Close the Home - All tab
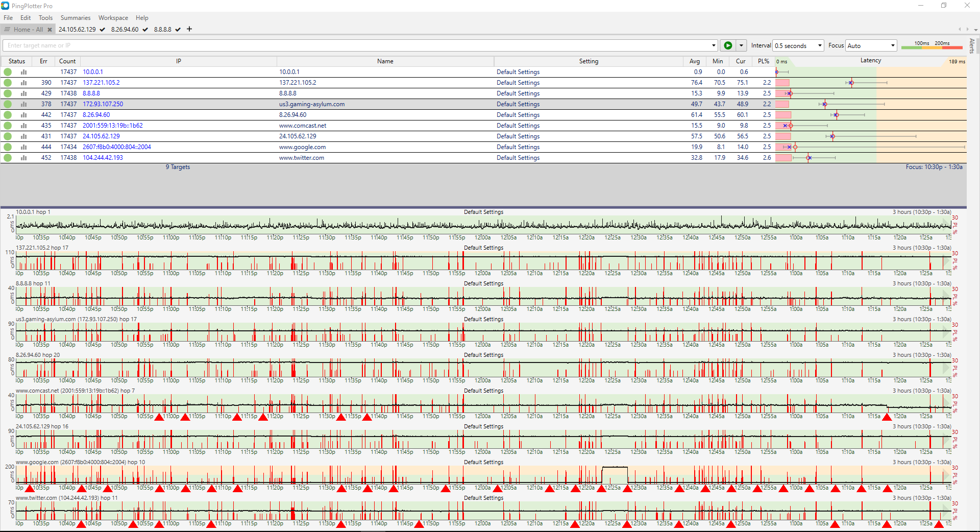 click(50, 30)
